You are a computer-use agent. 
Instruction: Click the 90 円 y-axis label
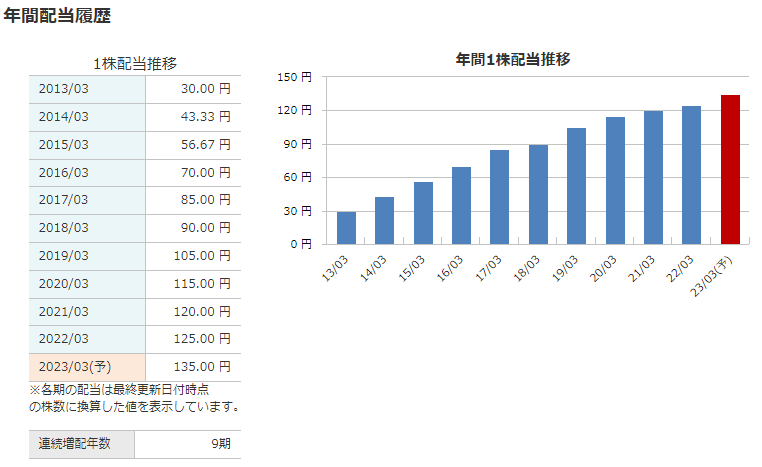297,144
